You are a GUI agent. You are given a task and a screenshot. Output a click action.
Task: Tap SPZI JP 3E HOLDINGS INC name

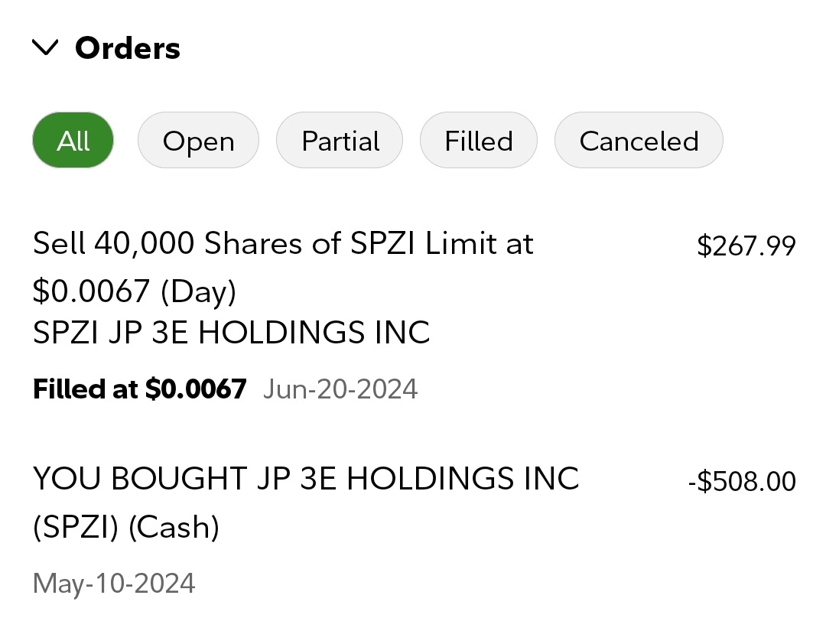231,333
